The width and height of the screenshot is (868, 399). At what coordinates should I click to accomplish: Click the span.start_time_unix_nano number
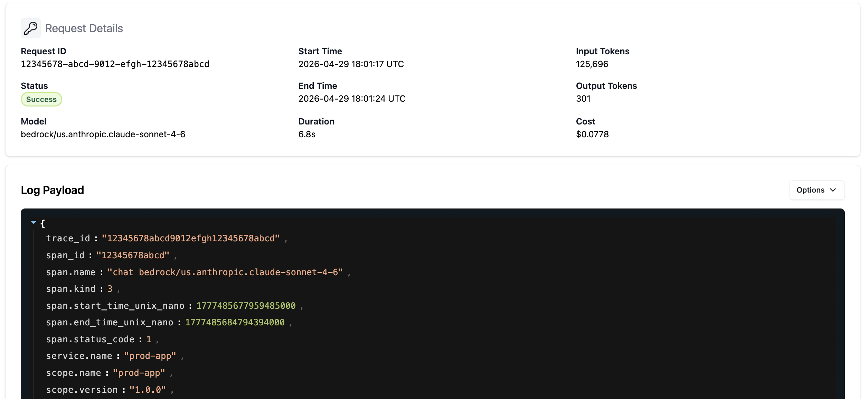[246, 306]
